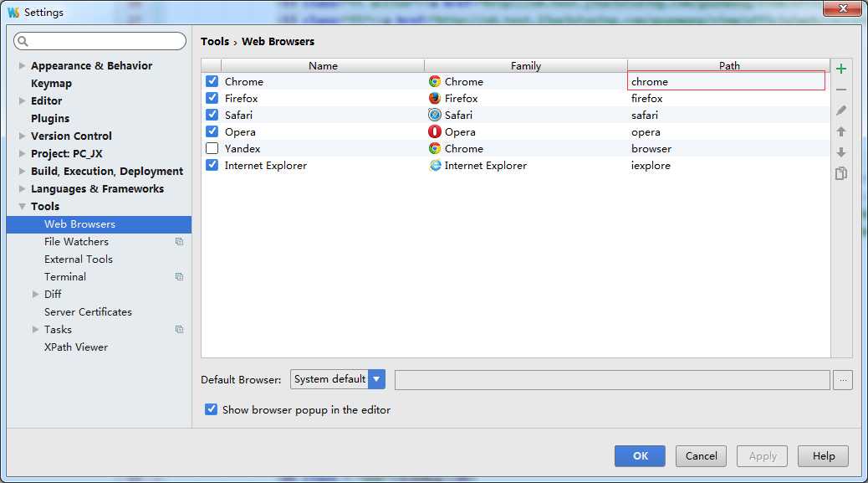
Task: Expand the Diff subsection arrow
Action: [35, 294]
